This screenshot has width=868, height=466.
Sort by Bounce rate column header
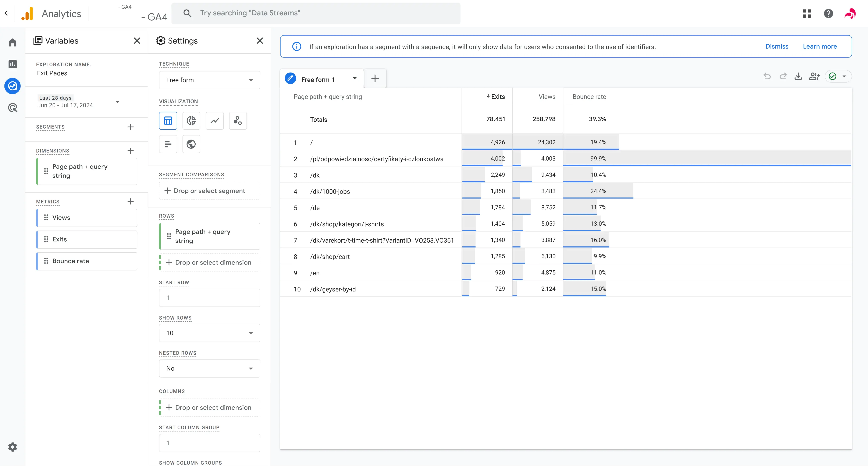click(x=589, y=97)
